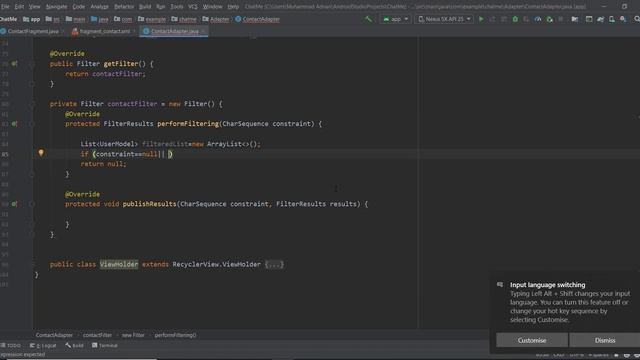The image size is (640, 360).
Task: Click 'app' in navigation breadcrumb bar
Action: 32,19
